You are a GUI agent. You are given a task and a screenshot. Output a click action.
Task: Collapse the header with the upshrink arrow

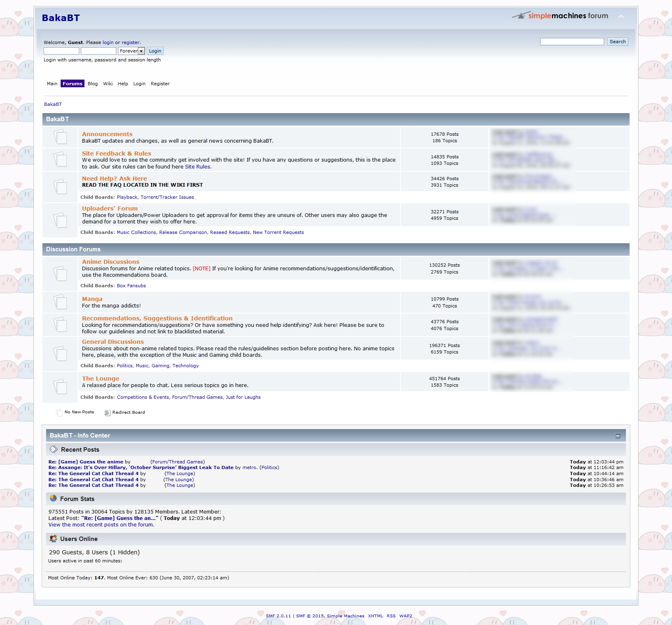click(x=621, y=17)
